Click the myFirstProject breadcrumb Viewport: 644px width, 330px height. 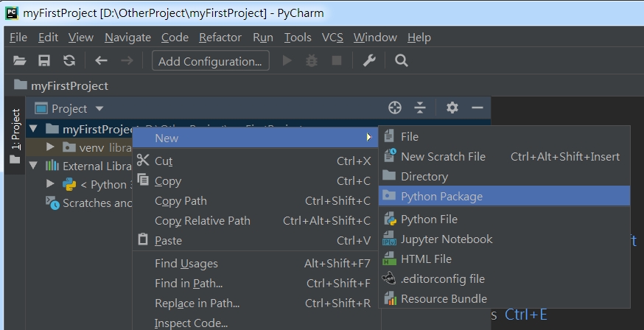click(69, 85)
